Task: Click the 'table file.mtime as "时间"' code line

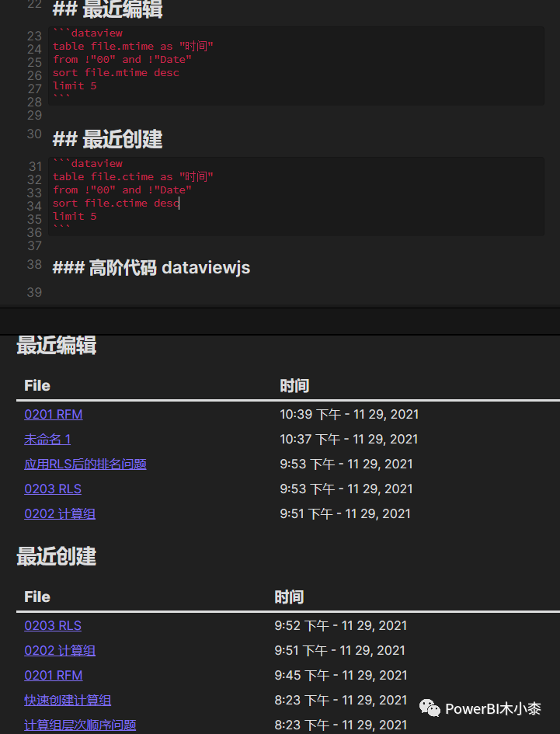Action: [133, 46]
